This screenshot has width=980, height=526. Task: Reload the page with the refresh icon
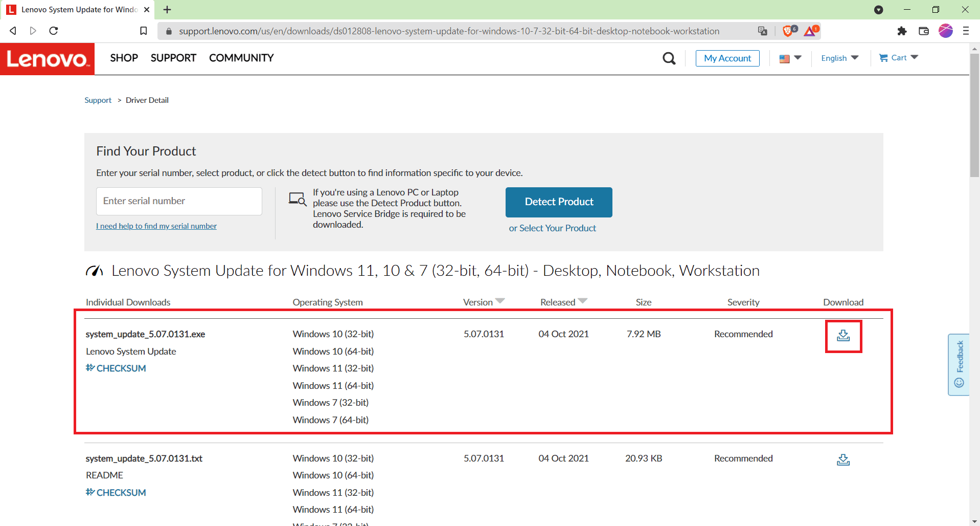coord(54,31)
